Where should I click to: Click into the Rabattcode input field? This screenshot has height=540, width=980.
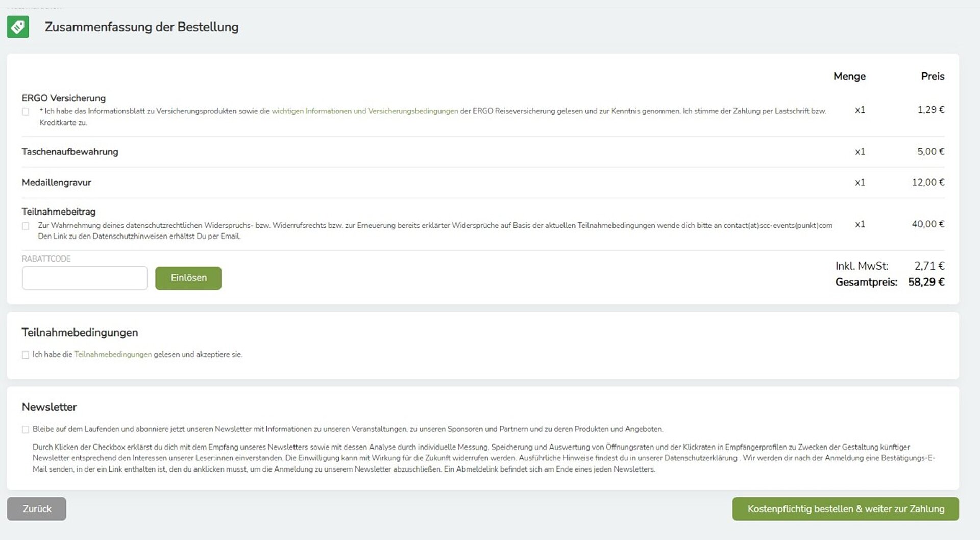(x=85, y=278)
